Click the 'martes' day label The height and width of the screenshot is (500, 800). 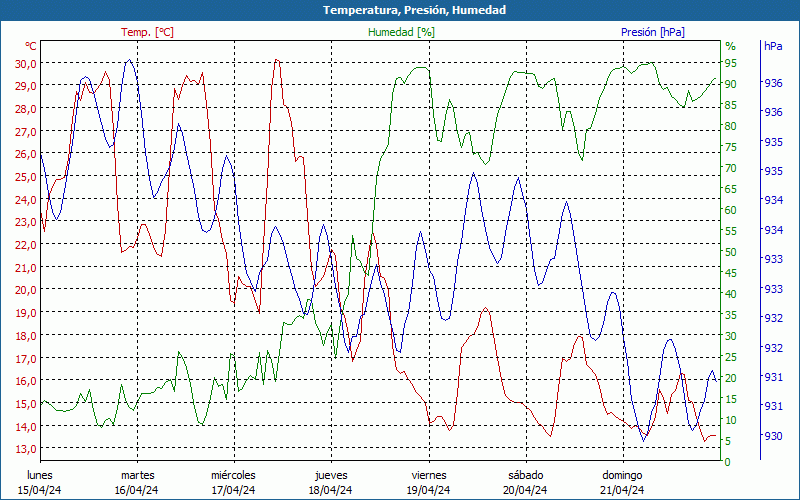pyautogui.click(x=137, y=476)
